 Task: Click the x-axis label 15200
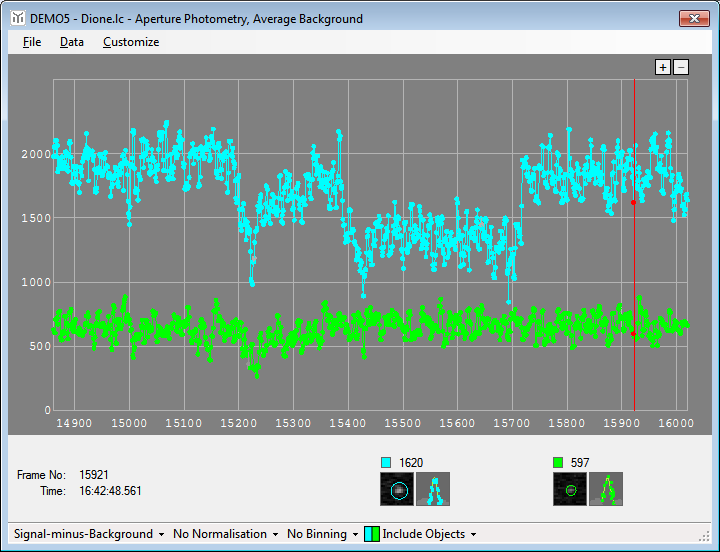click(239, 423)
